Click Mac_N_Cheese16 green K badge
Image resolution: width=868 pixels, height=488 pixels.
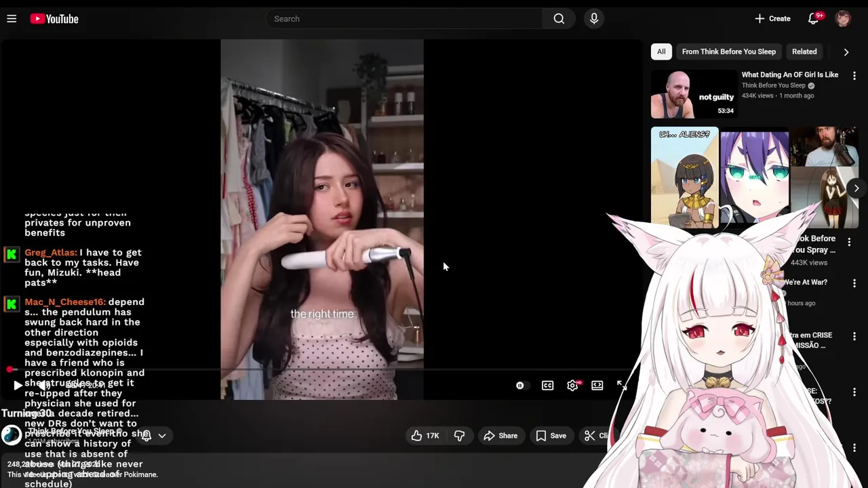pyautogui.click(x=12, y=304)
